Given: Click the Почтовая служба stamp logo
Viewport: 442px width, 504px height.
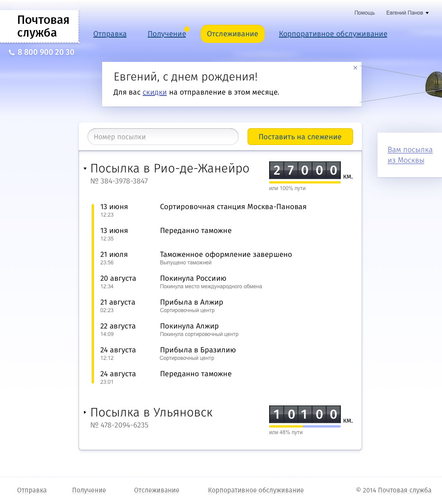Looking at the screenshot, I should tap(40, 27).
